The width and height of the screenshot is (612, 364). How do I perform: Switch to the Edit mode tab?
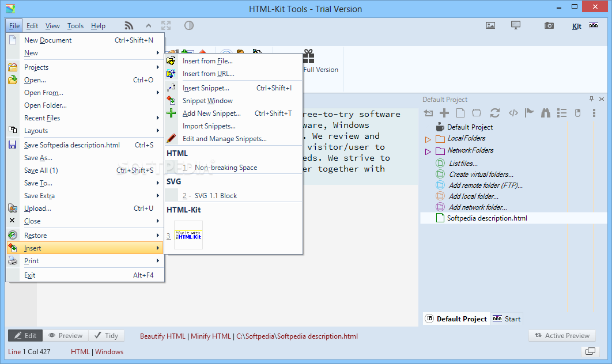pyautogui.click(x=25, y=336)
